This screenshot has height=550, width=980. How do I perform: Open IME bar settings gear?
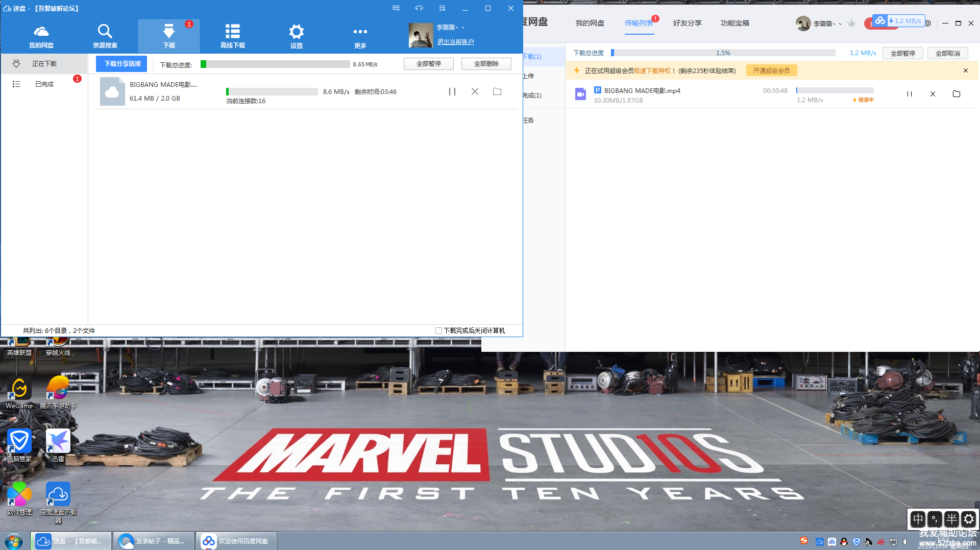968,519
